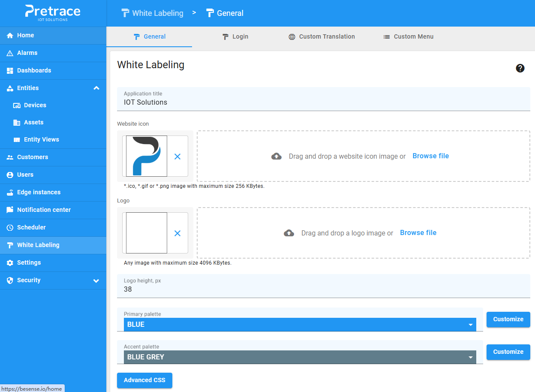The height and width of the screenshot is (392, 535).
Task: Click the Home icon in sidebar
Action: click(x=10, y=36)
